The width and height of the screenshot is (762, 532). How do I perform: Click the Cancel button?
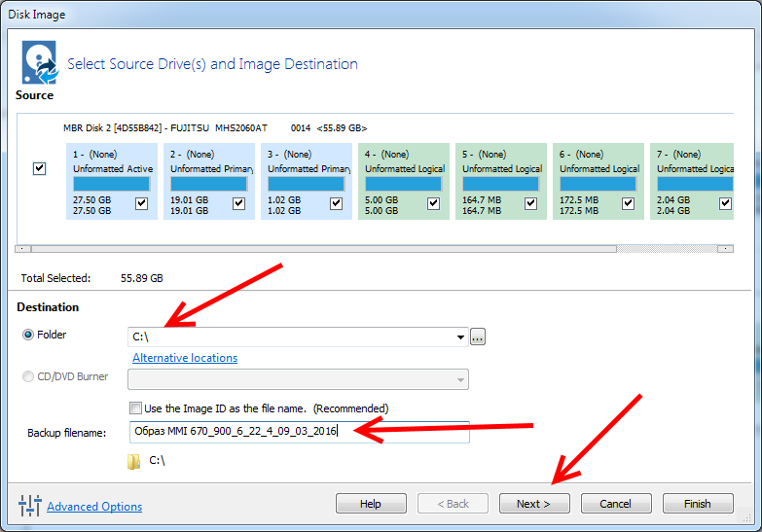(615, 504)
